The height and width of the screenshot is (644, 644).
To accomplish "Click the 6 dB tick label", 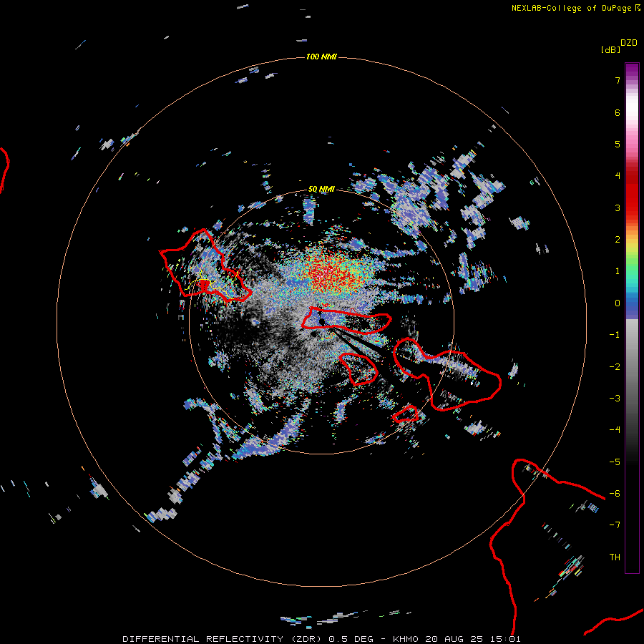I will [618, 112].
